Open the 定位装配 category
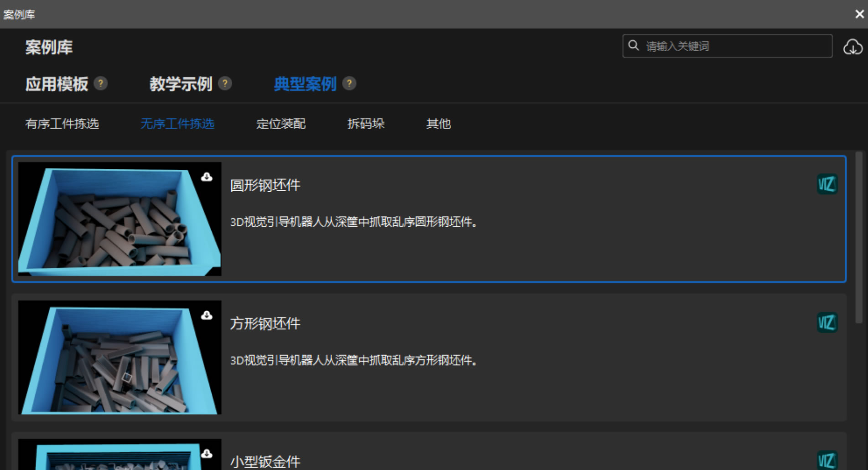 [x=281, y=124]
